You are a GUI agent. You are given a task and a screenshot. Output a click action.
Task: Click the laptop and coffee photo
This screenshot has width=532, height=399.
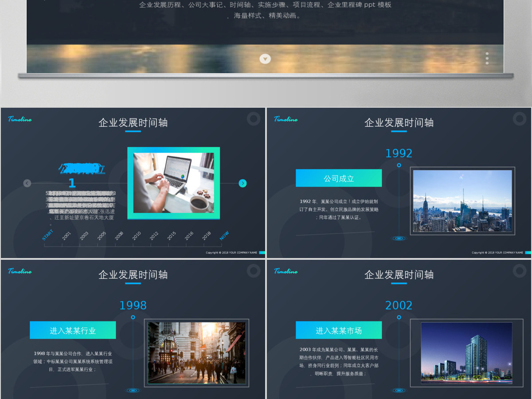pos(173,183)
